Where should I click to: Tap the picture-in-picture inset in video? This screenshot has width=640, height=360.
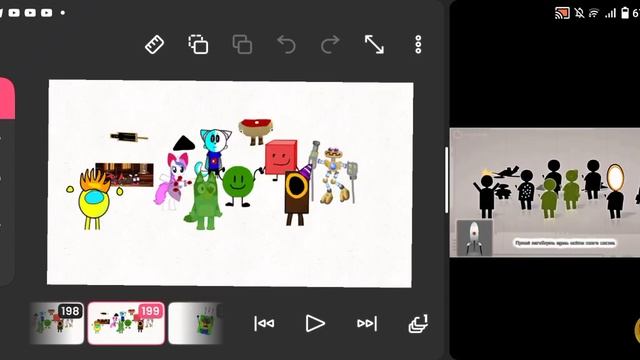coord(474,238)
